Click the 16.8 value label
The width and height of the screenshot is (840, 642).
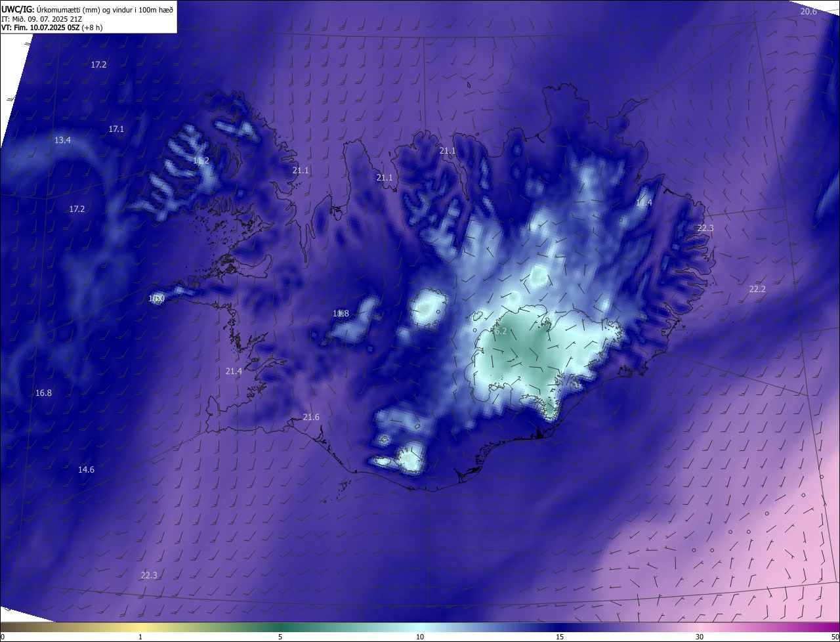(x=43, y=393)
